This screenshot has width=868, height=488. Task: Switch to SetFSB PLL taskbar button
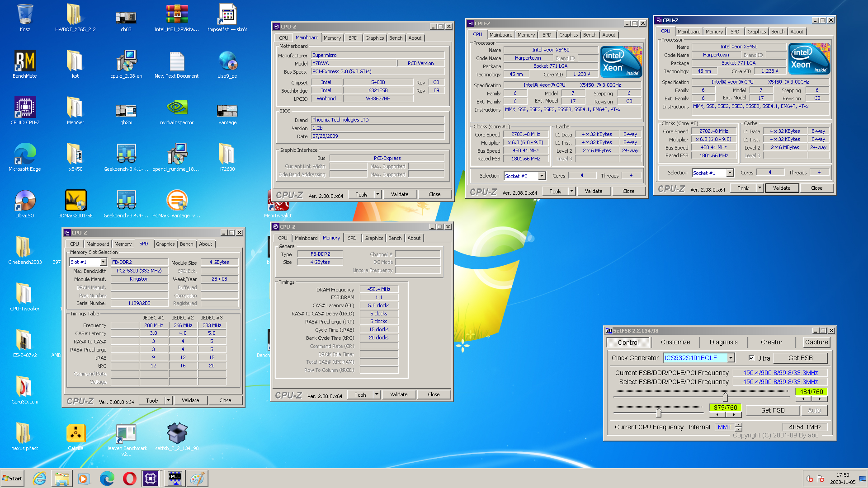point(175,478)
